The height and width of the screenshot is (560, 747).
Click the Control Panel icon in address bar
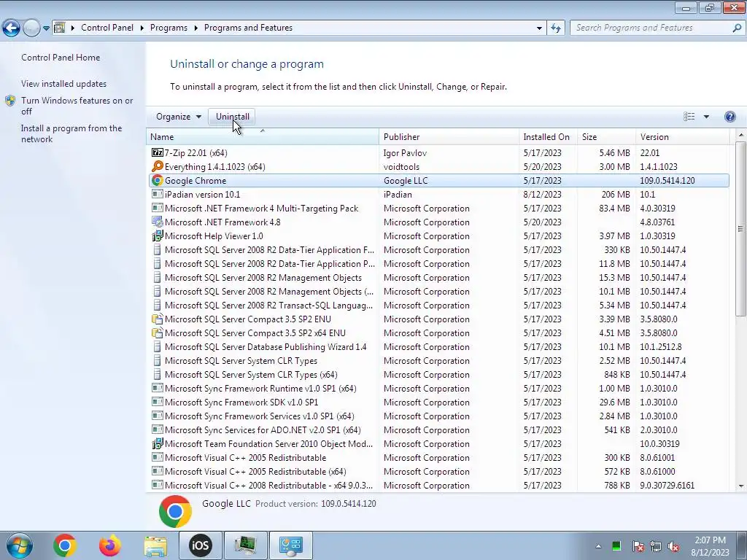[x=60, y=28]
